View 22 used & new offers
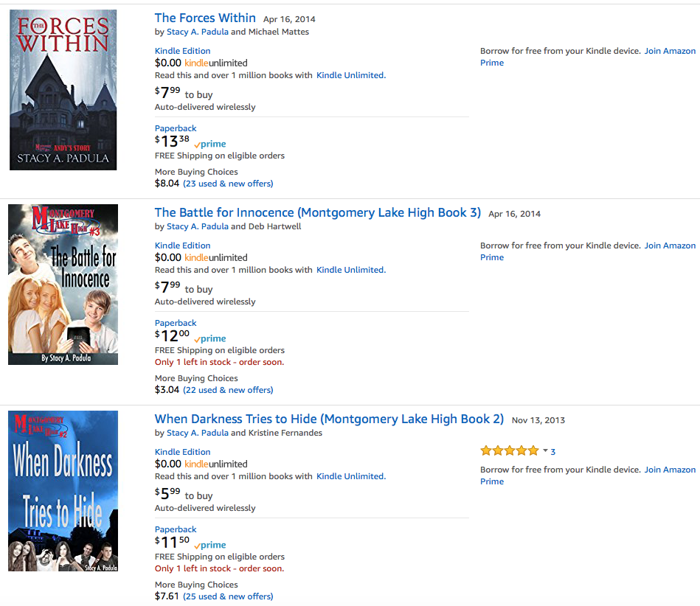The image size is (700, 606). click(x=228, y=390)
